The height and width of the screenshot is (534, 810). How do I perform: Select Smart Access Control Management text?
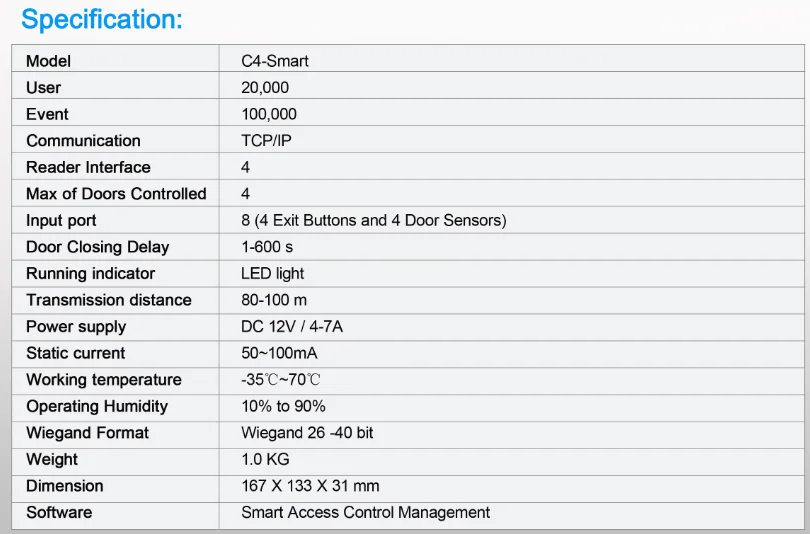coord(365,512)
